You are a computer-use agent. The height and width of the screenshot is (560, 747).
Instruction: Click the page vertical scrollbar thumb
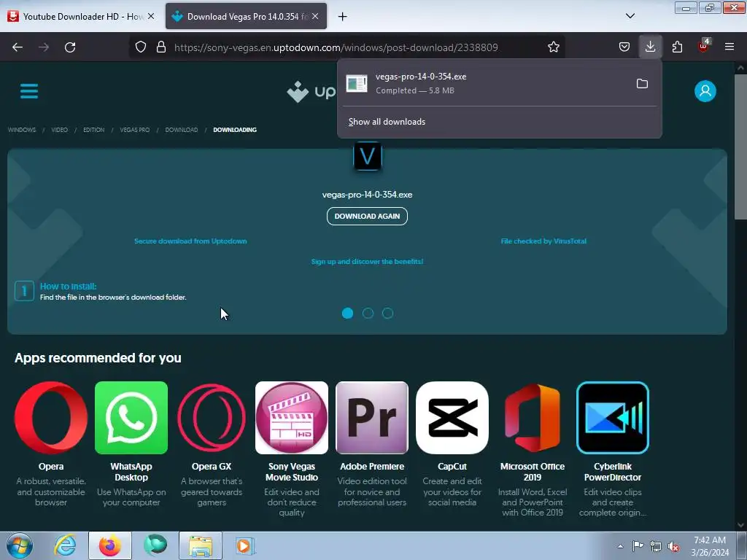click(x=740, y=145)
